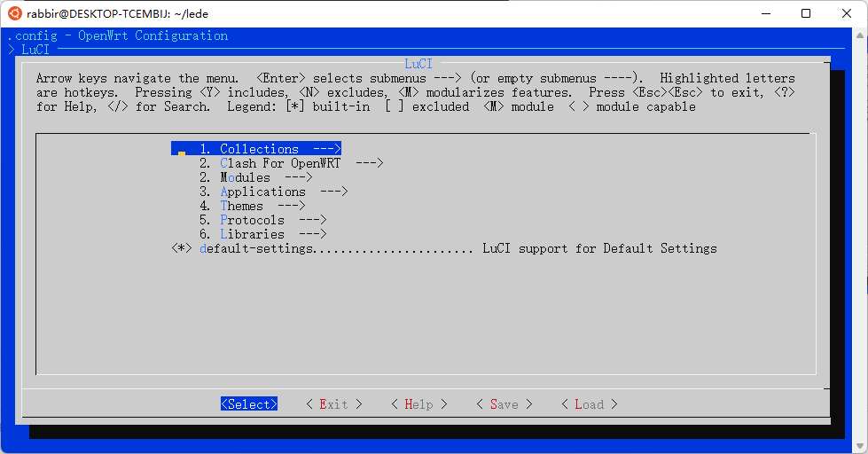Activate the < Load > button
The image size is (868, 454).
[x=590, y=404]
